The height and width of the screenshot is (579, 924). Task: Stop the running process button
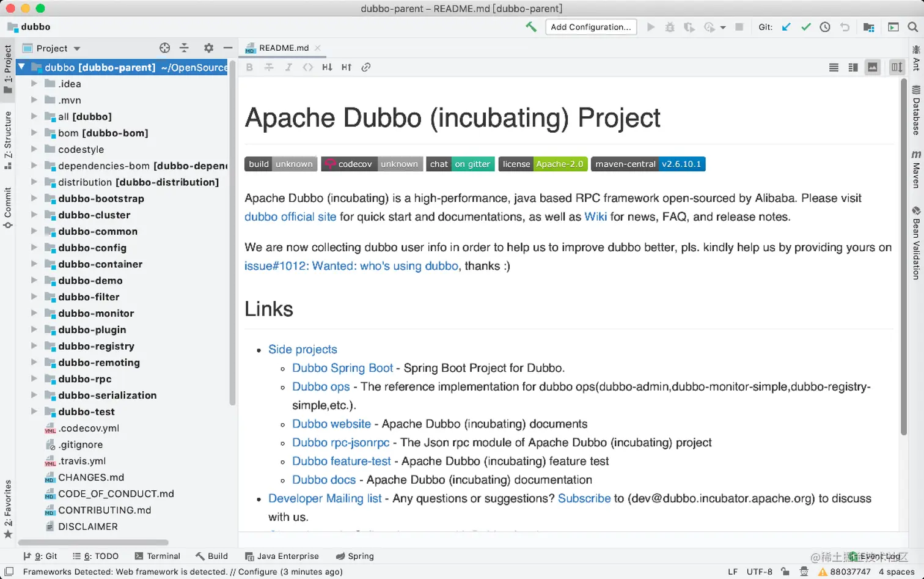coord(739,27)
